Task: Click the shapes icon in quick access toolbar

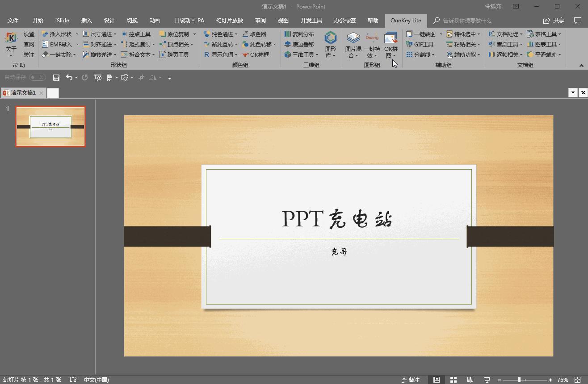Action: click(x=125, y=78)
